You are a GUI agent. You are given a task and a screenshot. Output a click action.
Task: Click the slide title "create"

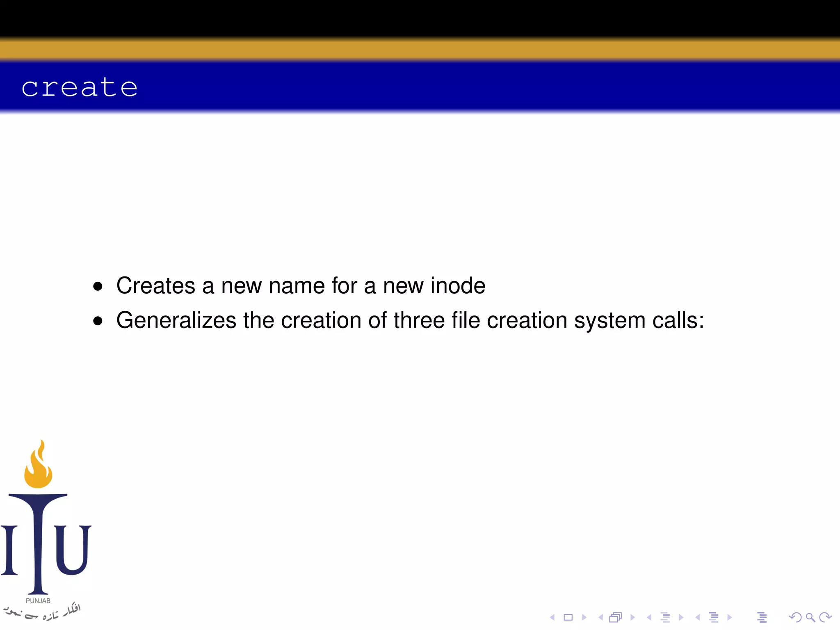80,87
